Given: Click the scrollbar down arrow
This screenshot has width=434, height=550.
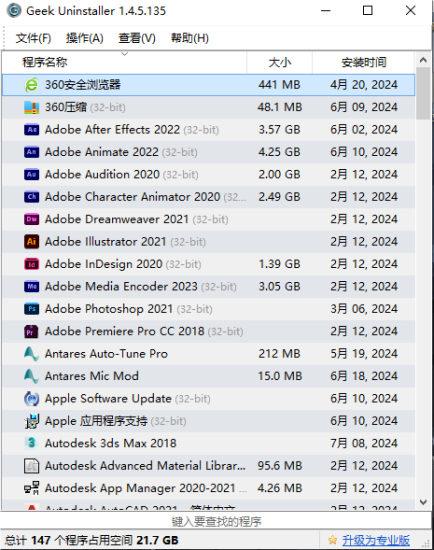Looking at the screenshot, I should 423,502.
